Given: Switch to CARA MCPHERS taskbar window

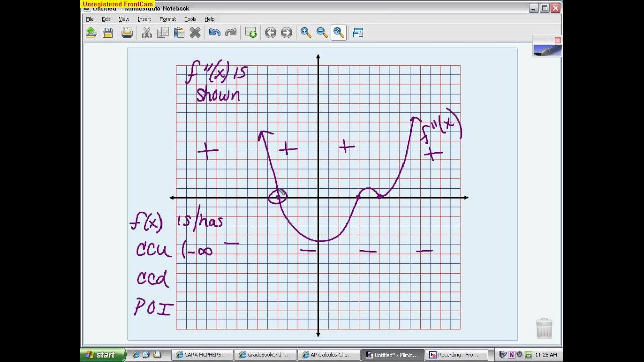Looking at the screenshot, I should [x=202, y=355].
